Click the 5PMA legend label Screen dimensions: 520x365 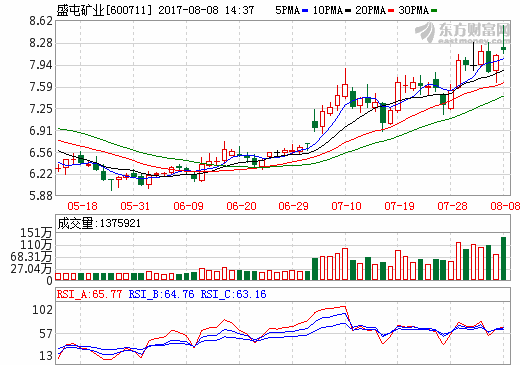(x=287, y=10)
